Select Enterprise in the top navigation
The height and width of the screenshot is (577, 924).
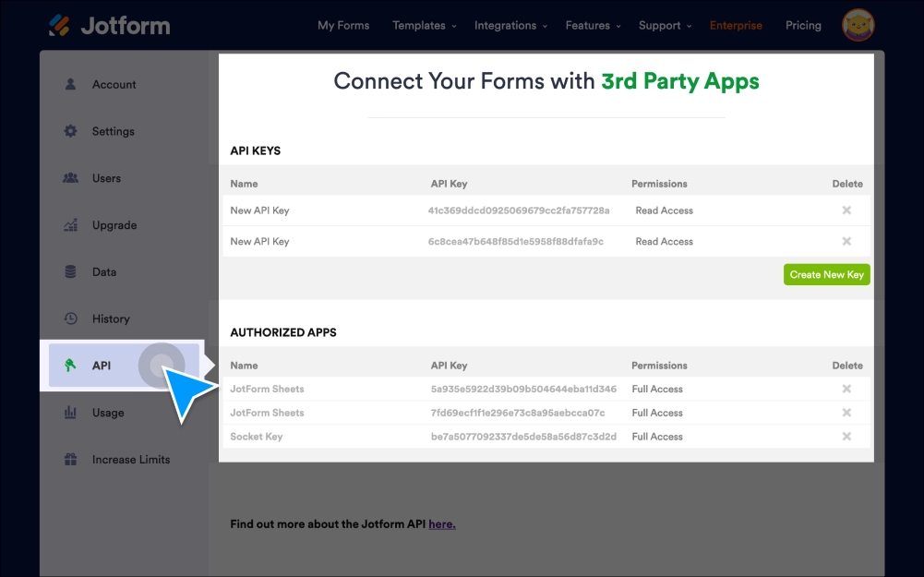point(736,25)
